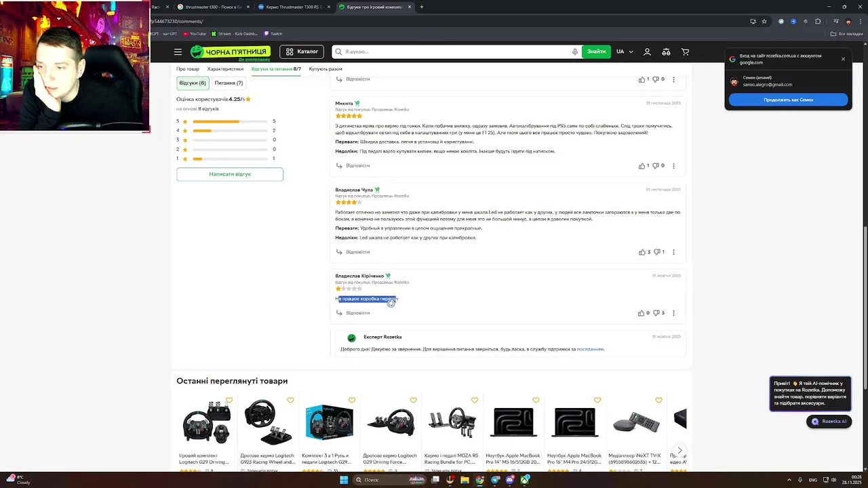Image resolution: width=868 pixels, height=488 pixels.
Task: Open the product comparison scales icon
Action: point(666,52)
